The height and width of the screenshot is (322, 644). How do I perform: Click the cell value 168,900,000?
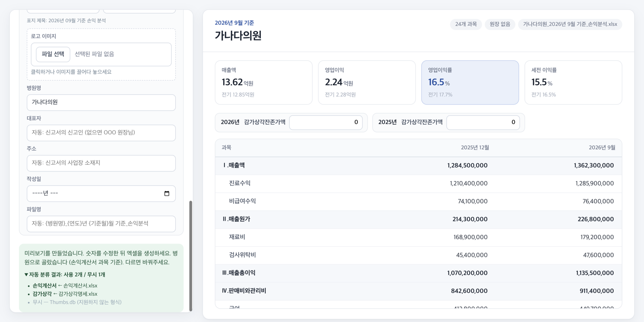click(x=471, y=237)
